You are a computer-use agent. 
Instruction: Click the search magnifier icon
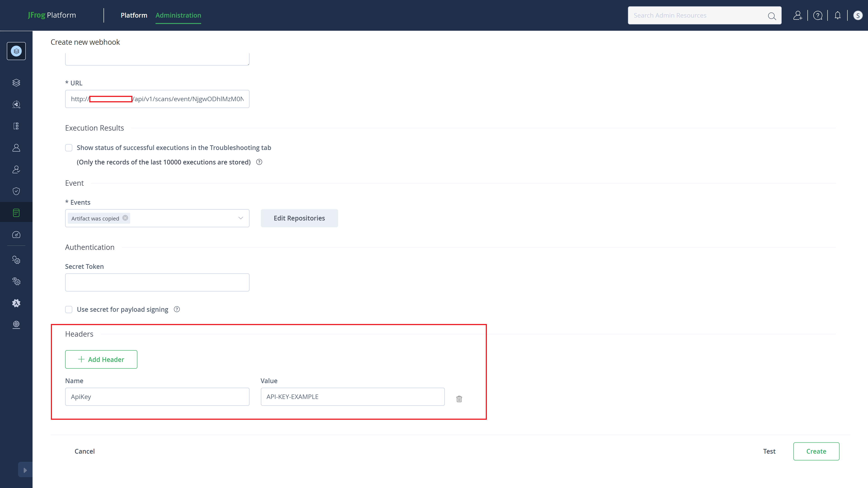point(772,16)
